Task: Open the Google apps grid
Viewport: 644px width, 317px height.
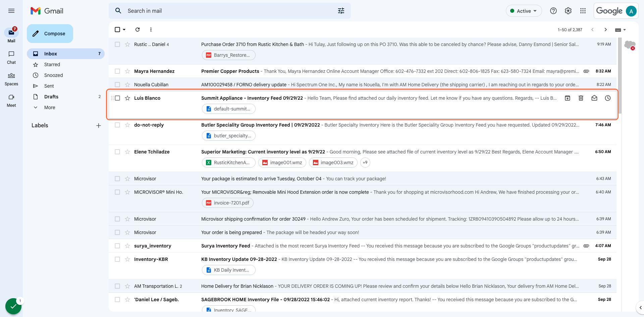Action: coord(583,11)
